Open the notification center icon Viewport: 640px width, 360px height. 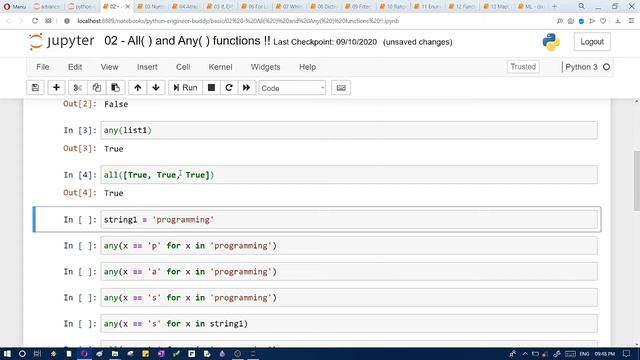[627, 354]
